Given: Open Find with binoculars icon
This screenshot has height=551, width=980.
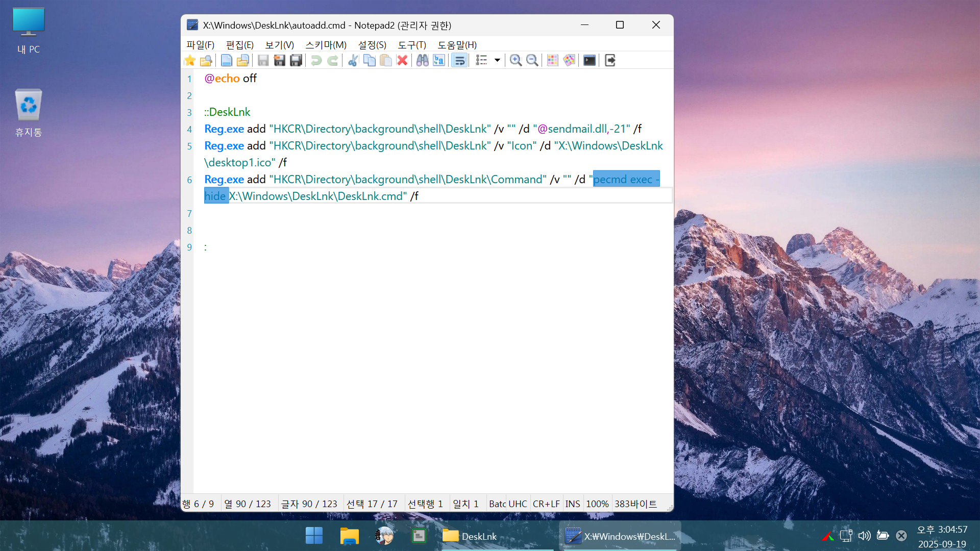Looking at the screenshot, I should 422,60.
